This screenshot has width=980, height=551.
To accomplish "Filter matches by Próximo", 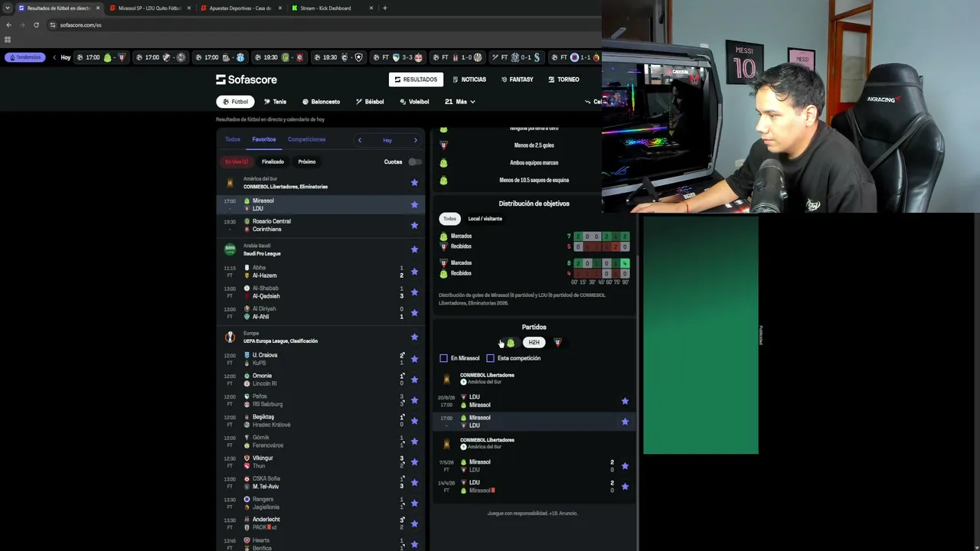I will pyautogui.click(x=307, y=162).
